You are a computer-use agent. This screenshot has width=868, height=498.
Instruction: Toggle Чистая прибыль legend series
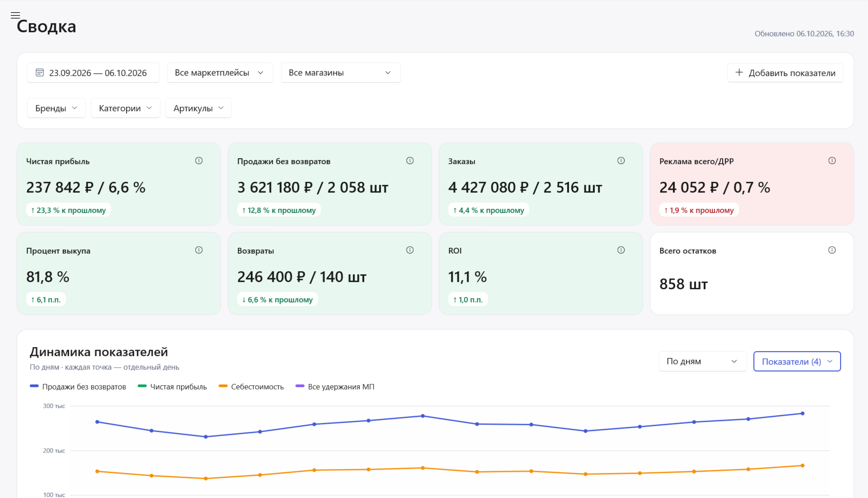172,386
